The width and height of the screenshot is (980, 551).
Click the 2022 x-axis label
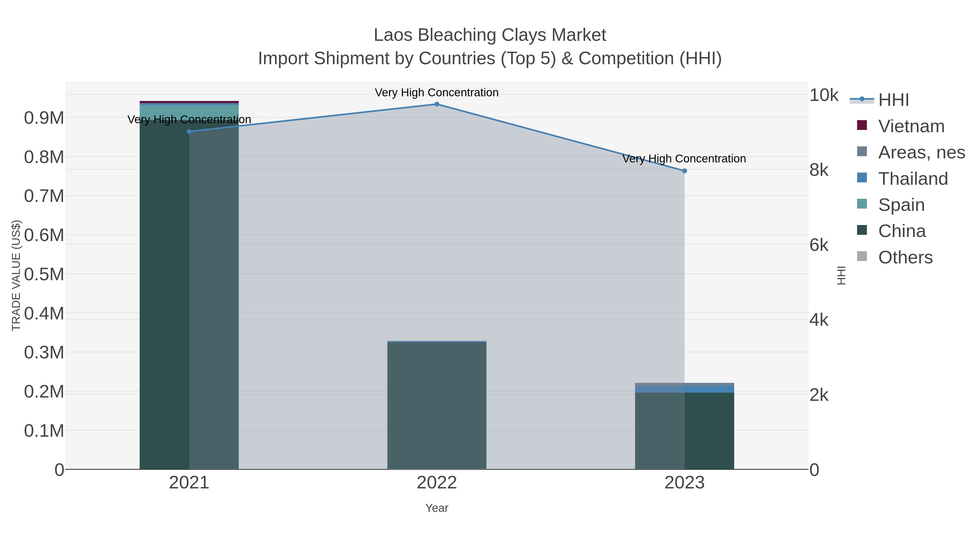[x=437, y=483]
